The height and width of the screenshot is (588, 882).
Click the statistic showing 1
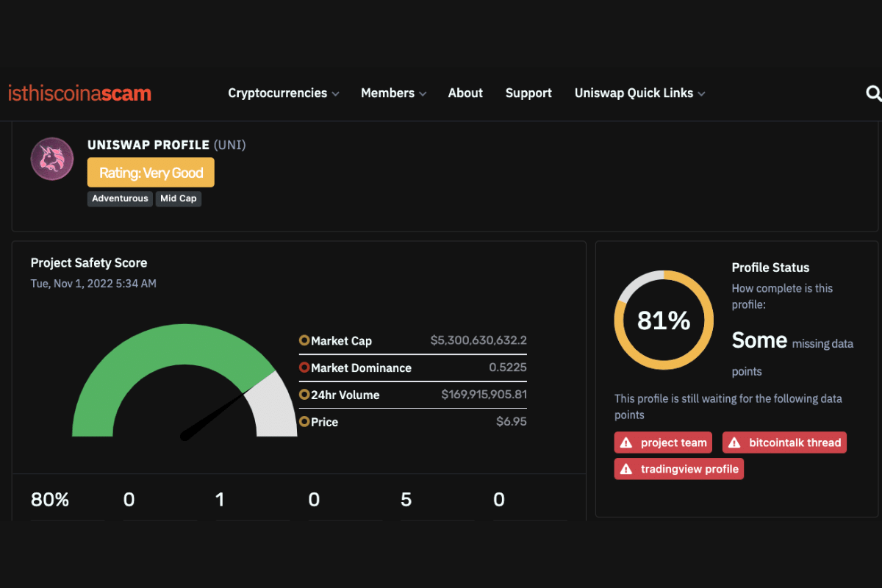pyautogui.click(x=220, y=500)
